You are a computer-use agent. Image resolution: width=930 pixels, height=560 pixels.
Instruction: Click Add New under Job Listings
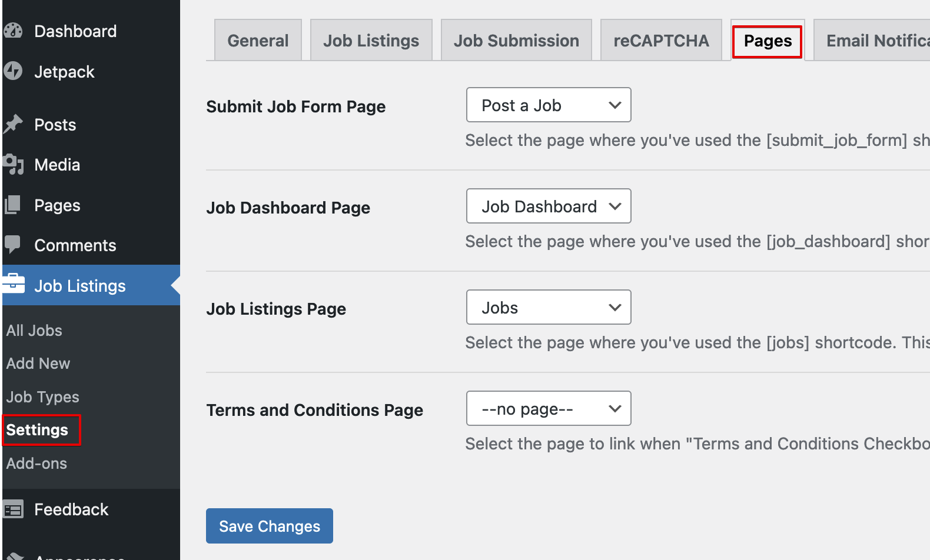[38, 363]
